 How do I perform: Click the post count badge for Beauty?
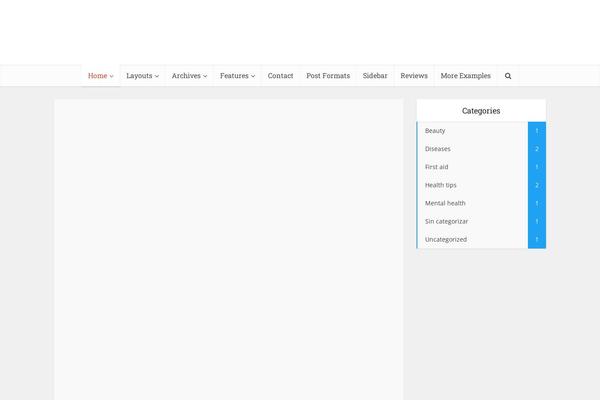click(x=537, y=131)
